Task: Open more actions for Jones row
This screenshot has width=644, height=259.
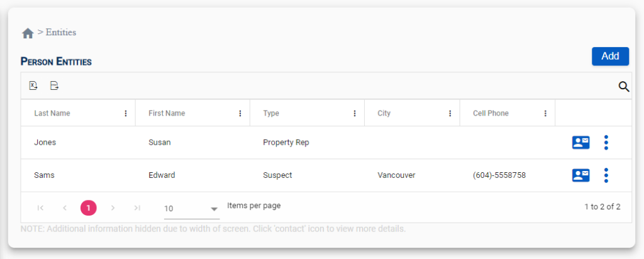Action: [x=606, y=143]
